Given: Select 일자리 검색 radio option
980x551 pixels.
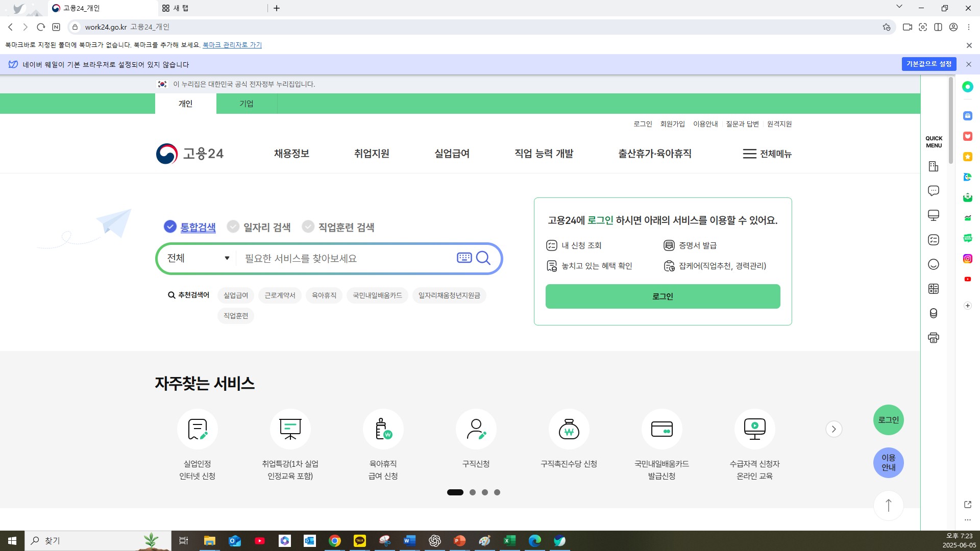Looking at the screenshot, I should [x=259, y=227].
